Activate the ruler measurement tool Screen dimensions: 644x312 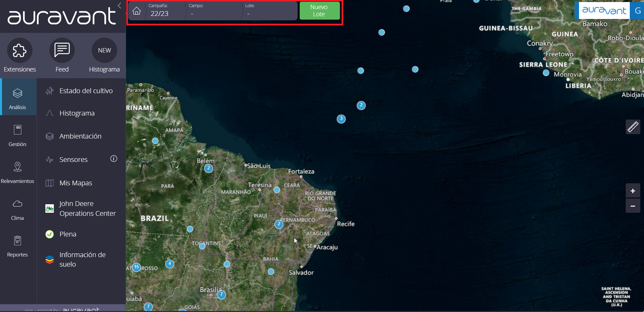tap(633, 127)
